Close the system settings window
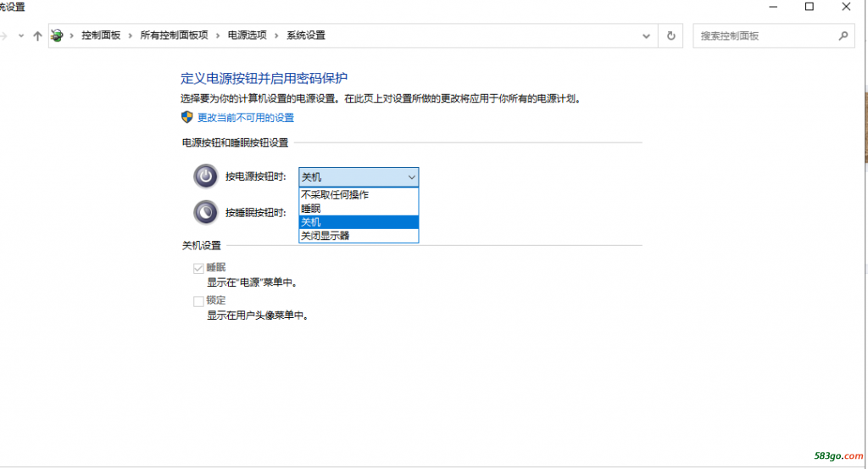The height and width of the screenshot is (469, 868). coord(846,7)
